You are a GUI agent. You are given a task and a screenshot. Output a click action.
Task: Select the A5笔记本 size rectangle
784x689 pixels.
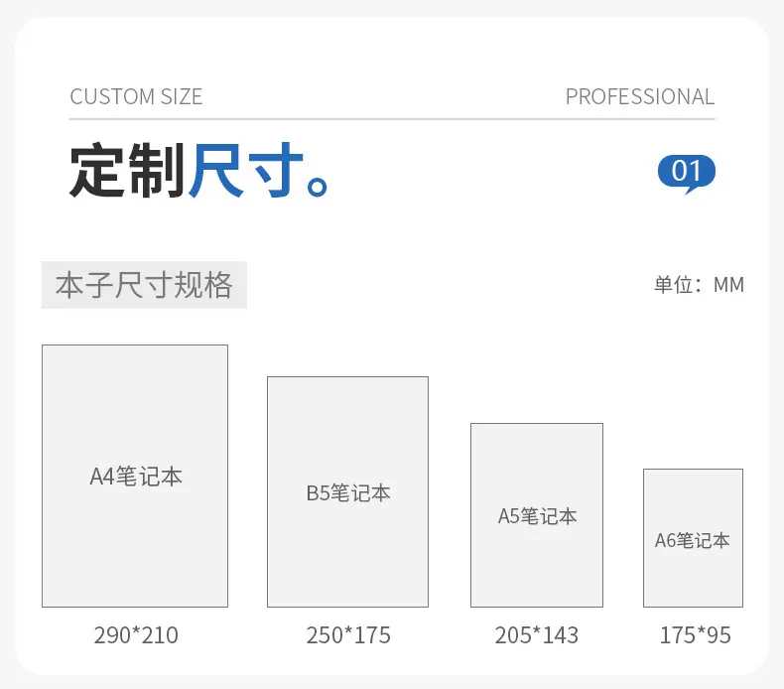[x=537, y=515]
